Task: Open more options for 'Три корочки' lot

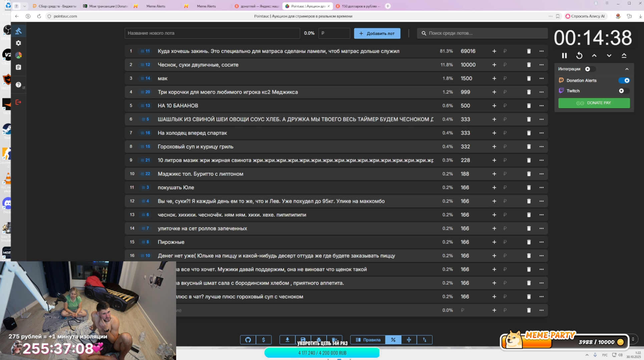Action: tap(542, 92)
